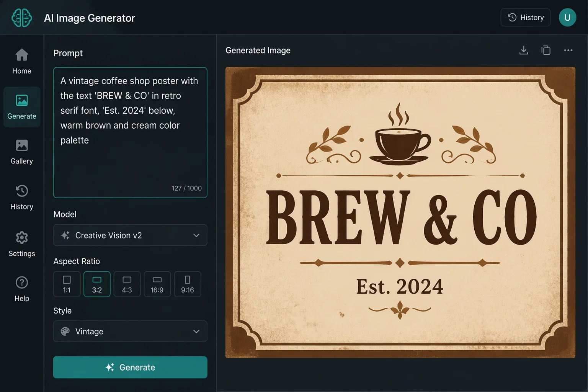
Task: Open the three-dot more options menu
Action: coord(568,51)
